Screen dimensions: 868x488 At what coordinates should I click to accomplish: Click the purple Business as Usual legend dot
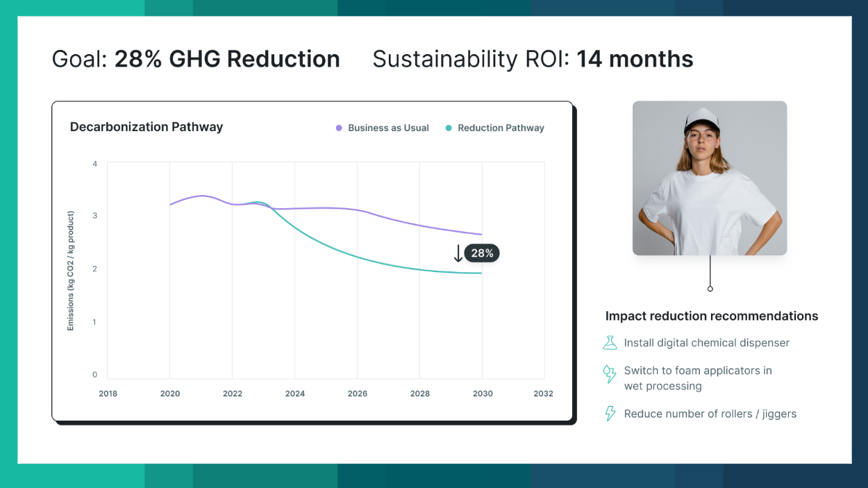339,128
